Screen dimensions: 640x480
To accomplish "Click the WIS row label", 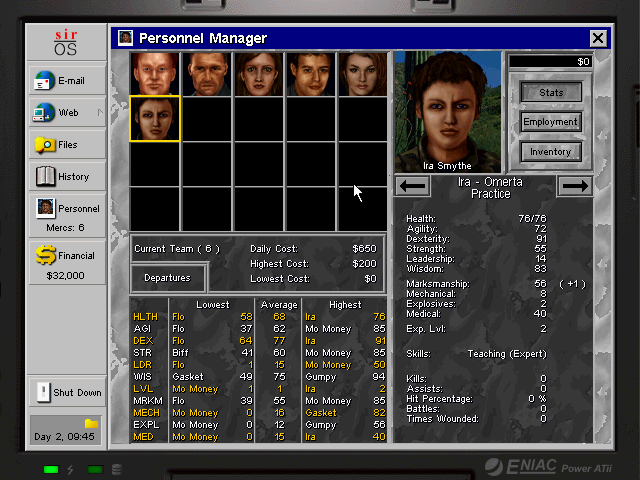I will coord(142,377).
